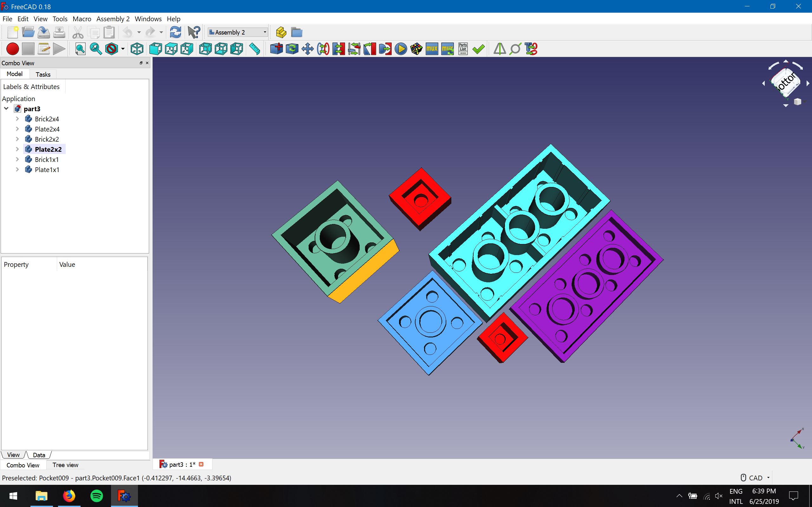Click the fit all zoom icon
812x507 pixels.
pos(80,49)
